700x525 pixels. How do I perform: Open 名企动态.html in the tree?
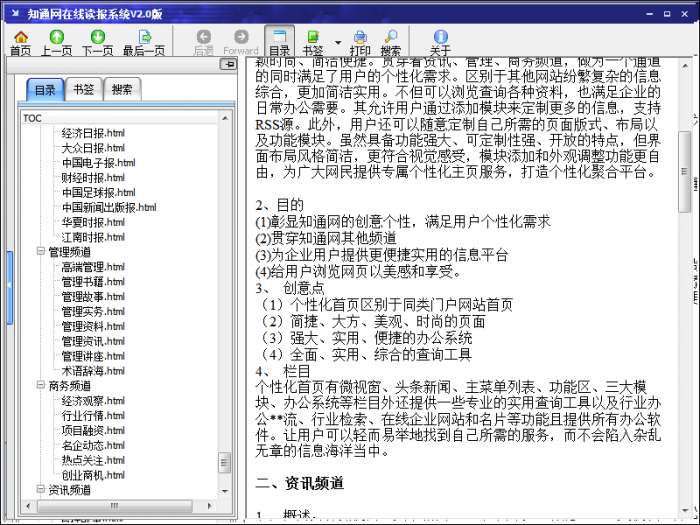93,445
